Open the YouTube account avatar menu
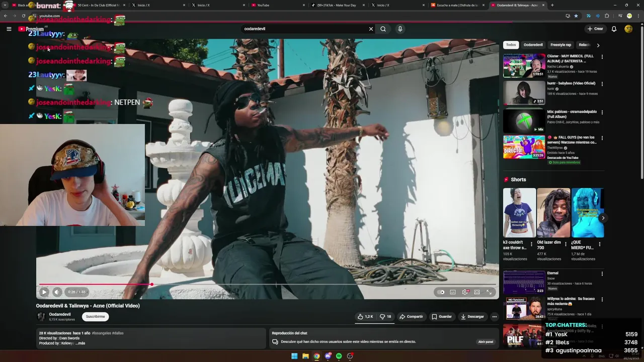644x362 pixels. (x=628, y=29)
